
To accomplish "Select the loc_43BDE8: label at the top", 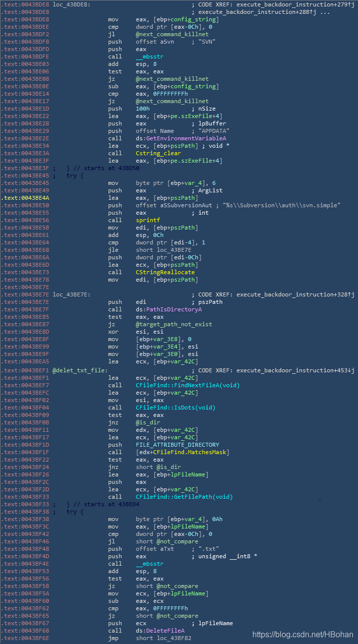I will click(x=71, y=4).
